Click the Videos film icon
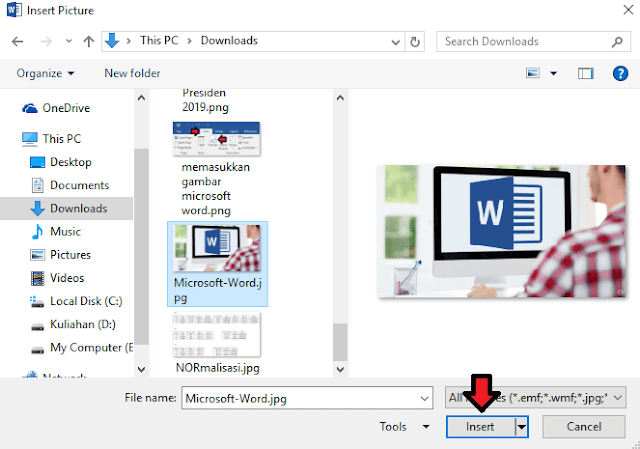 point(37,278)
